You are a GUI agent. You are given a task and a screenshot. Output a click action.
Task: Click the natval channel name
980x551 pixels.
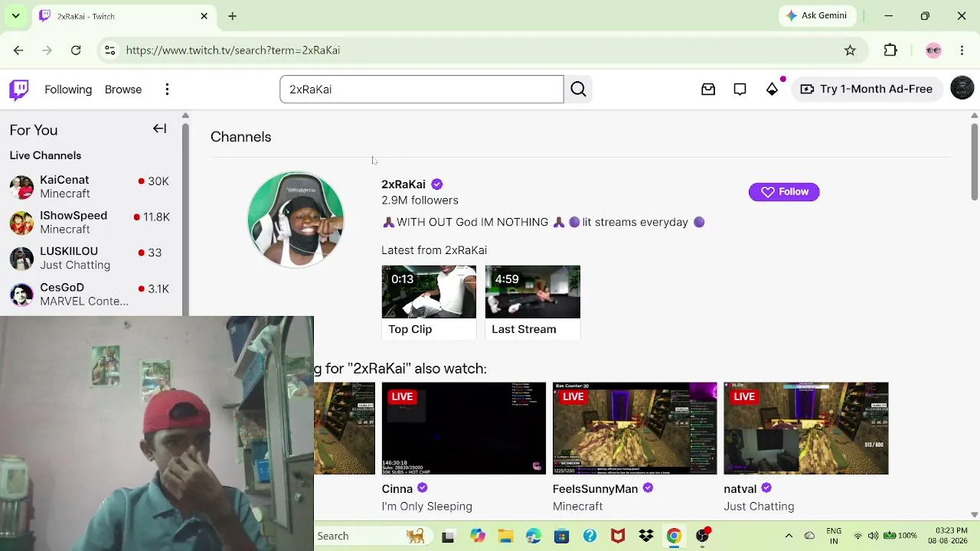[740, 489]
